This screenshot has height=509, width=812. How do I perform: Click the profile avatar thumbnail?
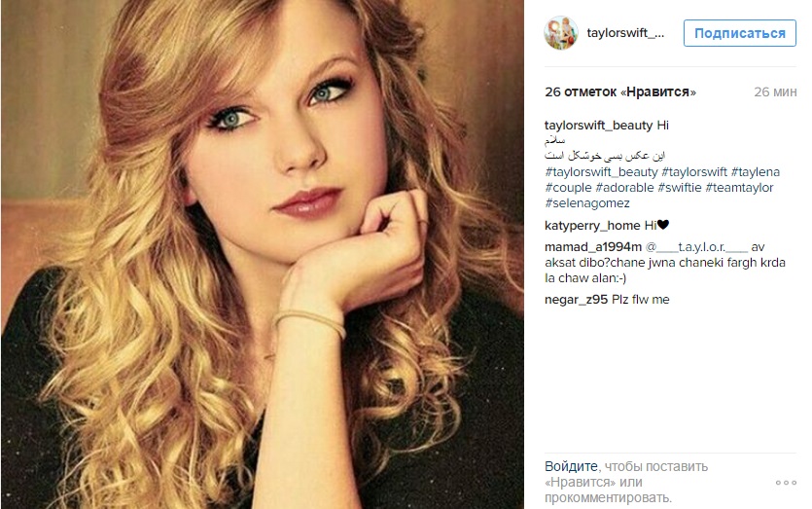click(561, 33)
